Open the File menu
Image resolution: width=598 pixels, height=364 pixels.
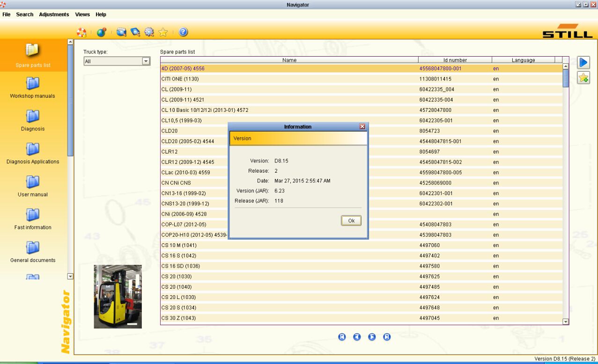click(x=7, y=15)
